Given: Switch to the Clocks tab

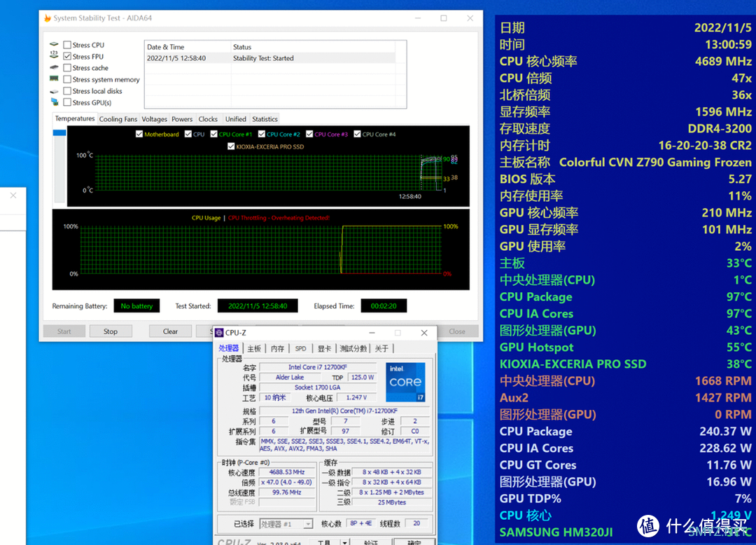Looking at the screenshot, I should click(x=208, y=119).
